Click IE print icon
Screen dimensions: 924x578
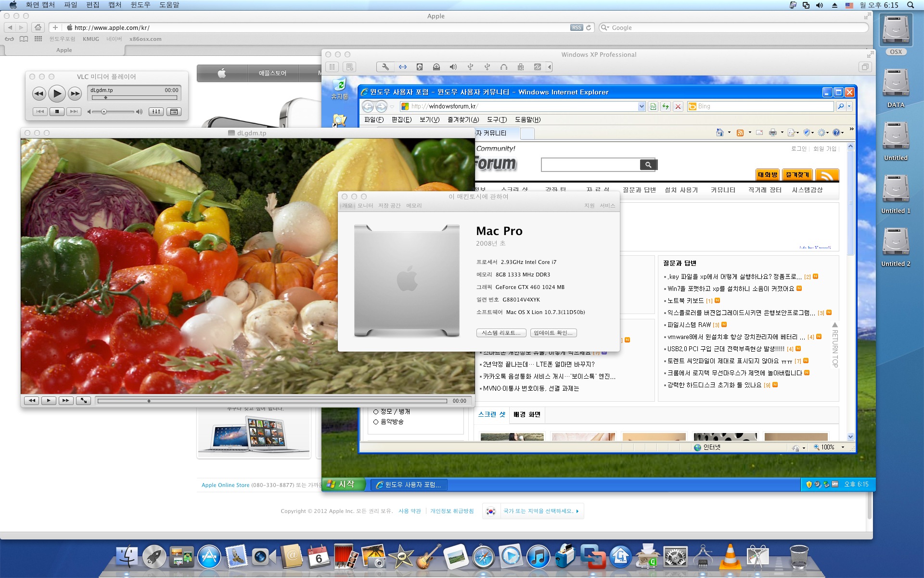(x=773, y=132)
